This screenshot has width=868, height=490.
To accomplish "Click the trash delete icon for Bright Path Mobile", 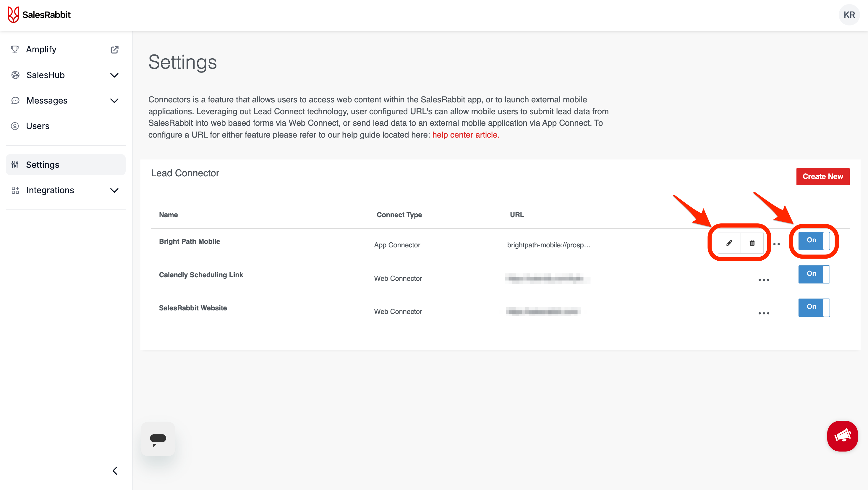I will coord(752,243).
